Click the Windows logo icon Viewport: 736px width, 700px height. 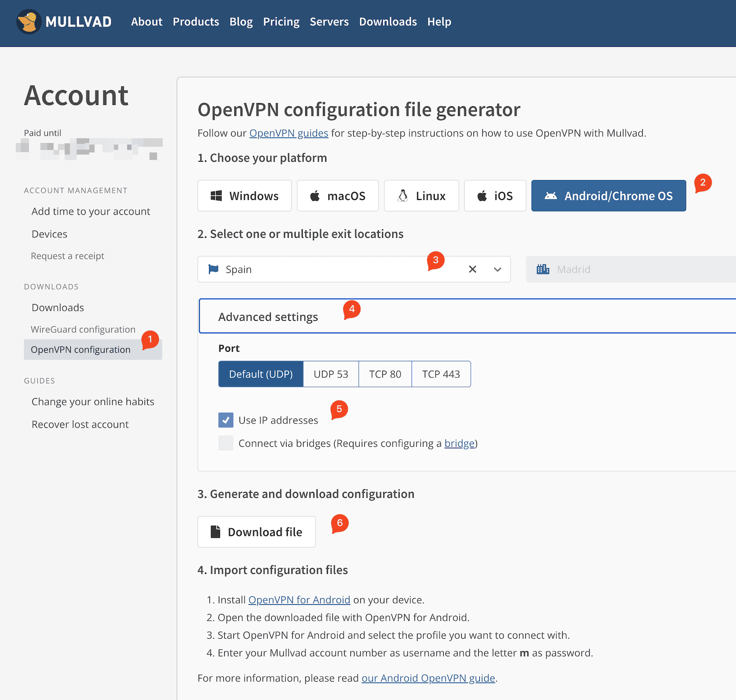coord(216,196)
